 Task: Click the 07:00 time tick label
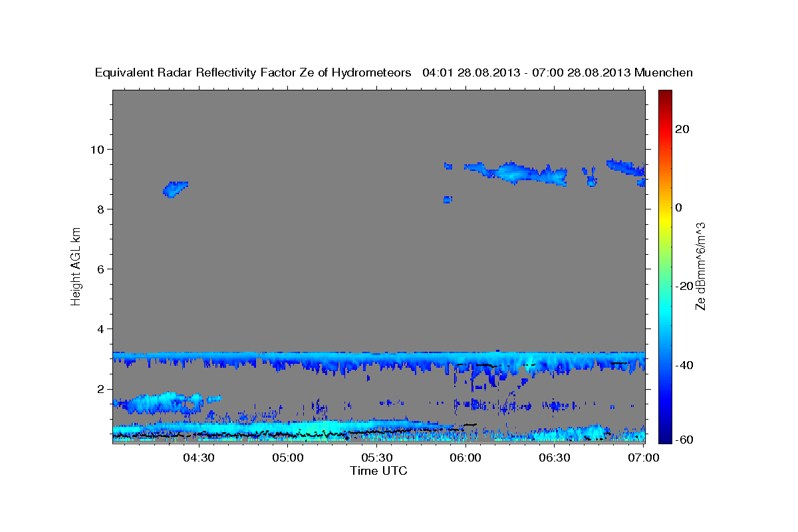click(x=644, y=458)
